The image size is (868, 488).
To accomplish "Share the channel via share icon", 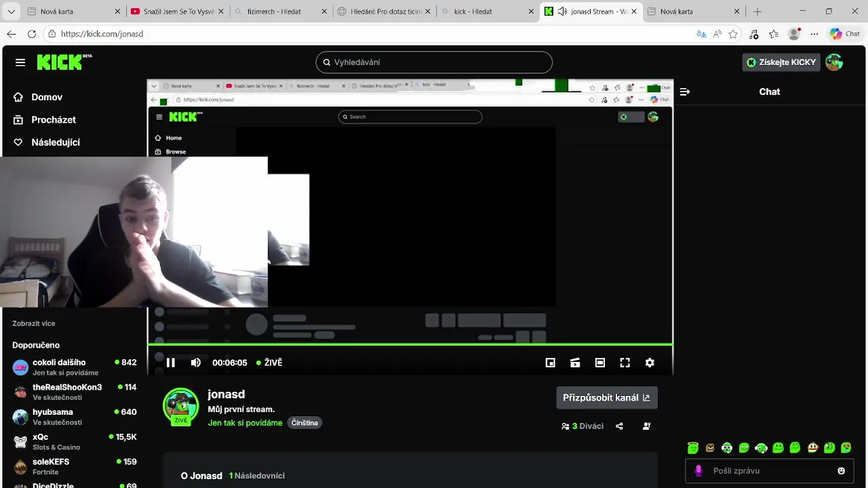I will pos(619,426).
